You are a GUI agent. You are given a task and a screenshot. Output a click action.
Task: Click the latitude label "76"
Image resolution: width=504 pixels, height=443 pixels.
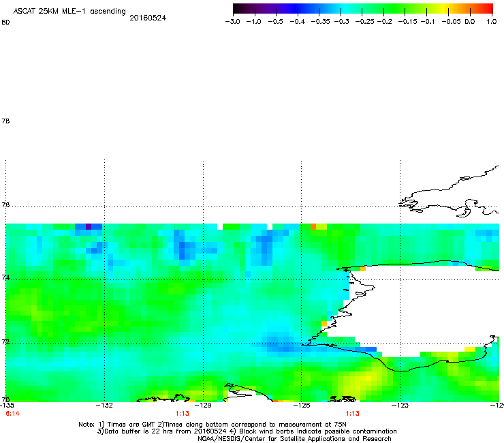[5, 205]
